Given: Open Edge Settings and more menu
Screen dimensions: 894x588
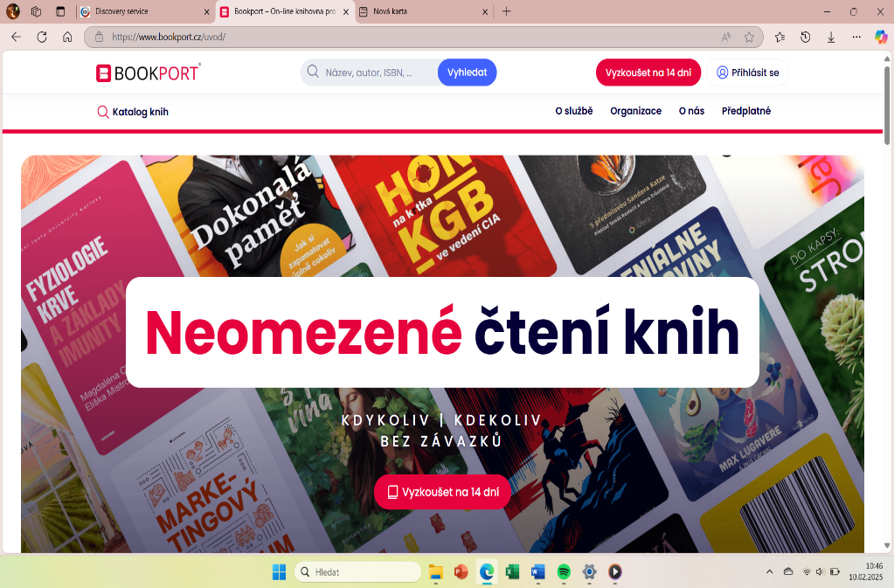Looking at the screenshot, I should [x=856, y=37].
